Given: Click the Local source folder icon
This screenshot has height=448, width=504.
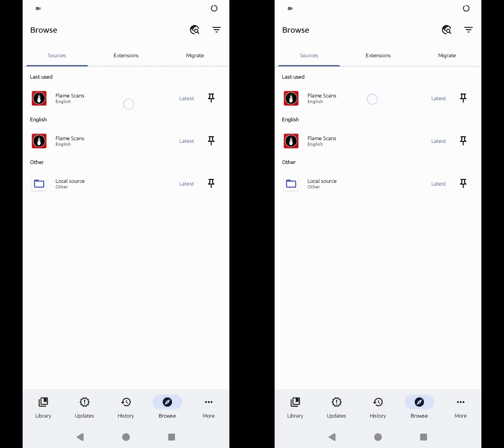Looking at the screenshot, I should [x=39, y=183].
